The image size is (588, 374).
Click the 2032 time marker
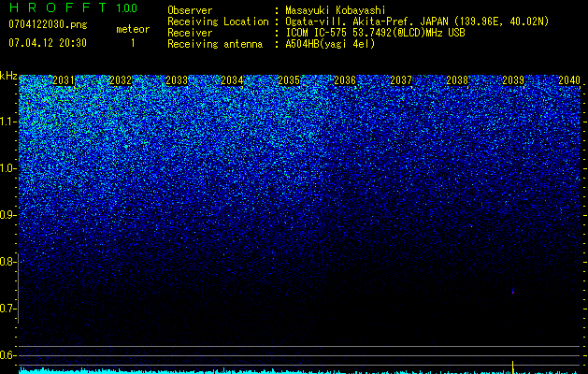pyautogui.click(x=121, y=80)
